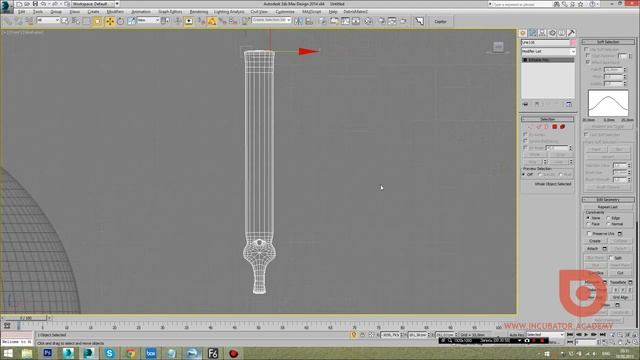640x360 pixels.
Task: Select Element sub-object level icon
Action: (x=562, y=127)
